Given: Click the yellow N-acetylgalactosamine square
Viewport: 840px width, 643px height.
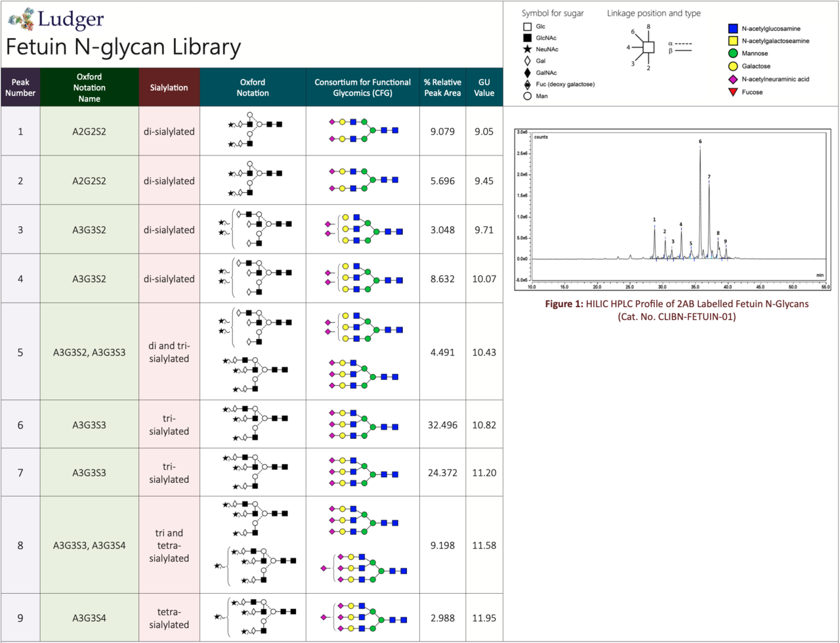Looking at the screenshot, I should coord(732,41).
